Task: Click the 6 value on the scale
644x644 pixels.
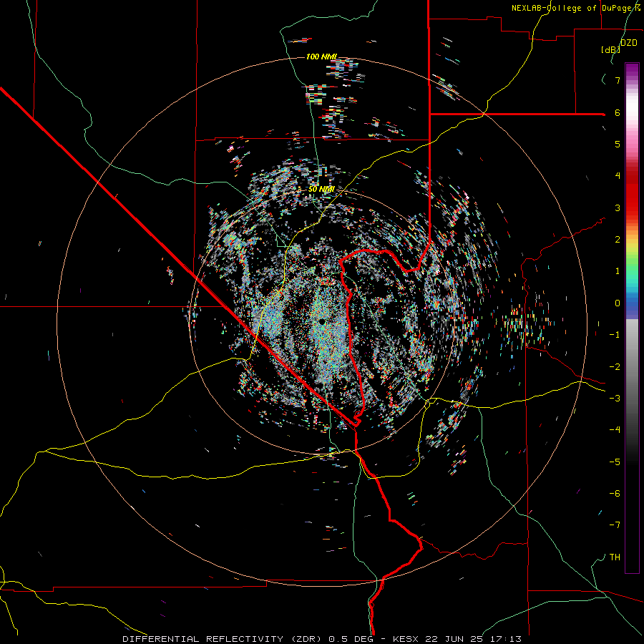Action: coord(618,112)
